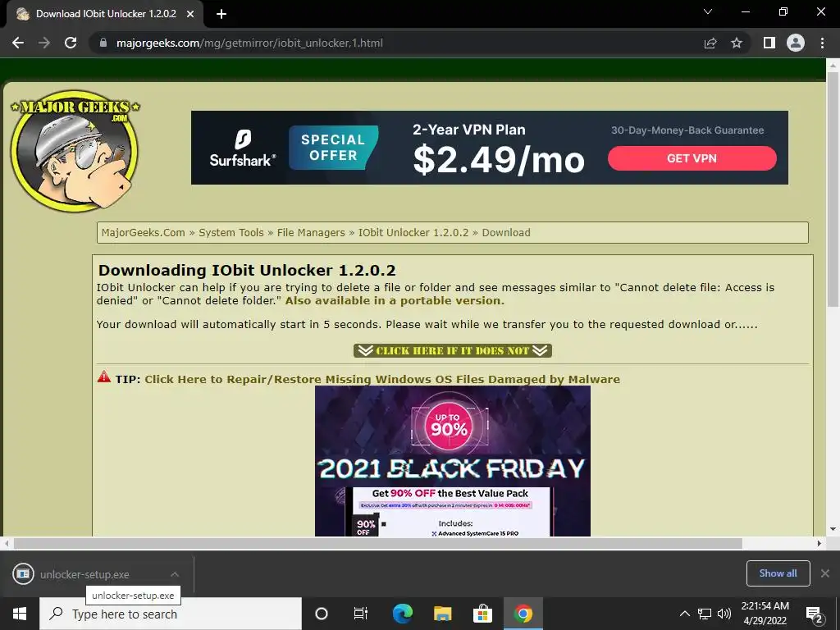
Task: Bookmark this page with the star
Action: click(737, 43)
